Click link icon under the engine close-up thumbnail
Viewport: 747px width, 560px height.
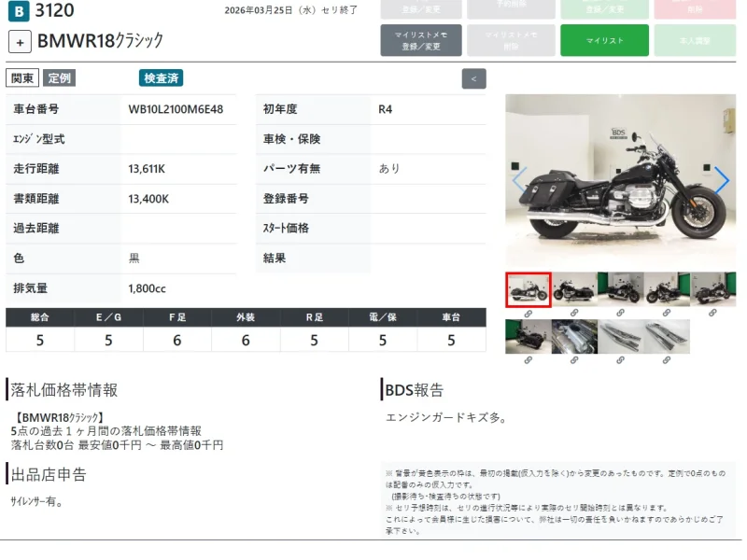[574, 360]
